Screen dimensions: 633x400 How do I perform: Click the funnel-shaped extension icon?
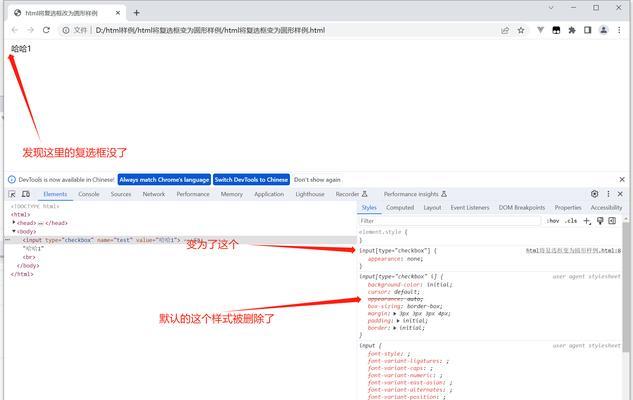[x=541, y=30]
